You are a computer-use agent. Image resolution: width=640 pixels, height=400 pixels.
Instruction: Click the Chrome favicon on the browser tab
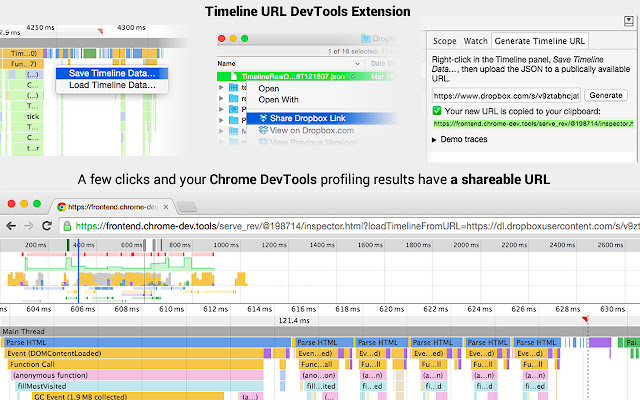coord(61,206)
